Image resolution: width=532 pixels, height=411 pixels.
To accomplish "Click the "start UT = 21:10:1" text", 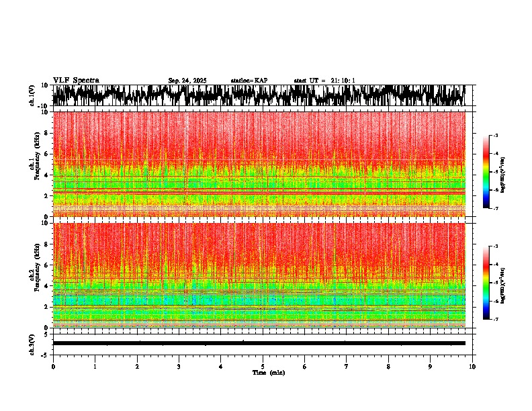I will point(324,81).
